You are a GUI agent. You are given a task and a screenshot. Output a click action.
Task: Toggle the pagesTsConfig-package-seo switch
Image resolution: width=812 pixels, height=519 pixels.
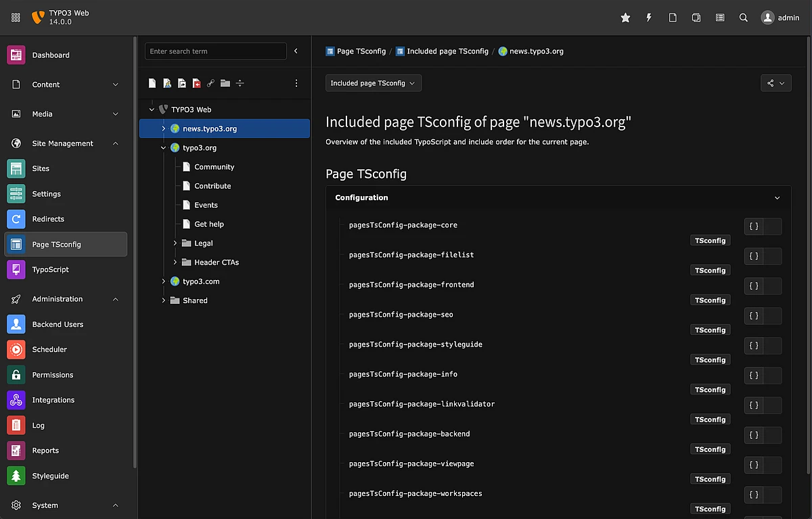coord(763,316)
